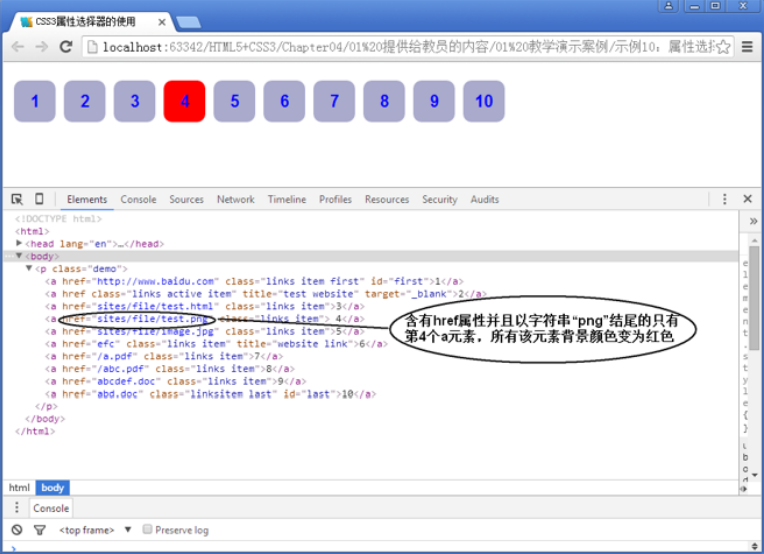The image size is (764, 554).
Task: Click the page link button 6
Action: click(x=285, y=101)
